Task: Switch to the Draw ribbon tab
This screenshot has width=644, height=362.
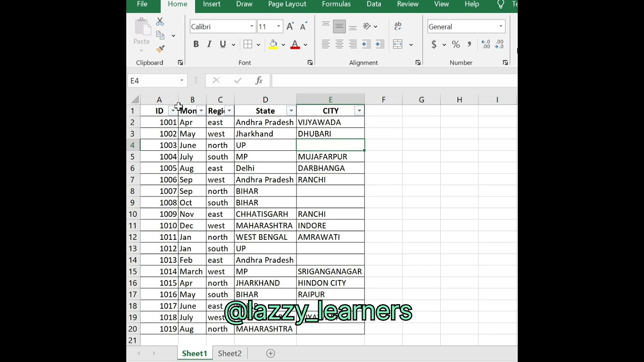Action: pyautogui.click(x=244, y=4)
